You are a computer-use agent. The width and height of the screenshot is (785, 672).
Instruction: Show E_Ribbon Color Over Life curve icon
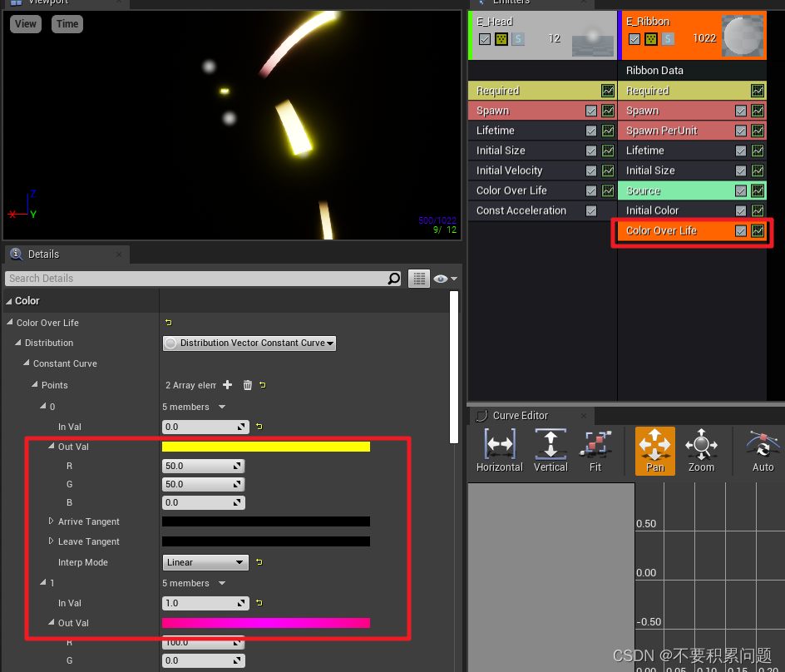coord(758,231)
